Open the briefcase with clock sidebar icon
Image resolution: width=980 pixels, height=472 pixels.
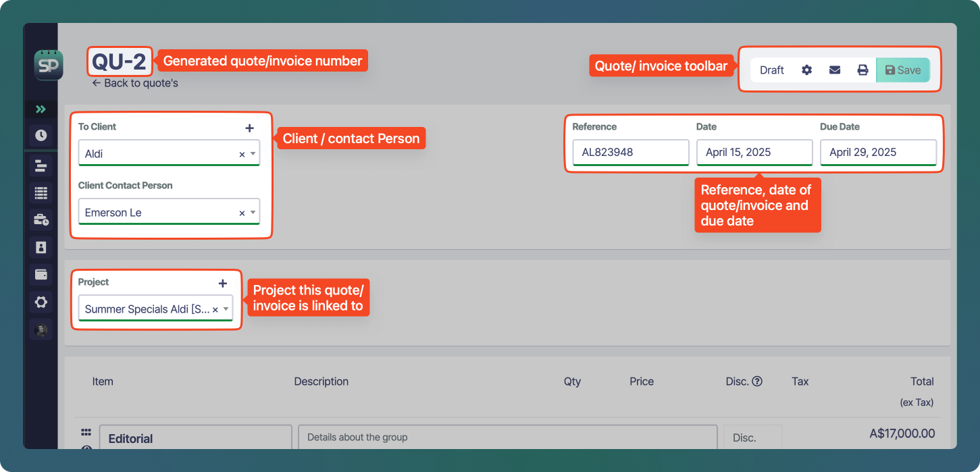pyautogui.click(x=41, y=219)
